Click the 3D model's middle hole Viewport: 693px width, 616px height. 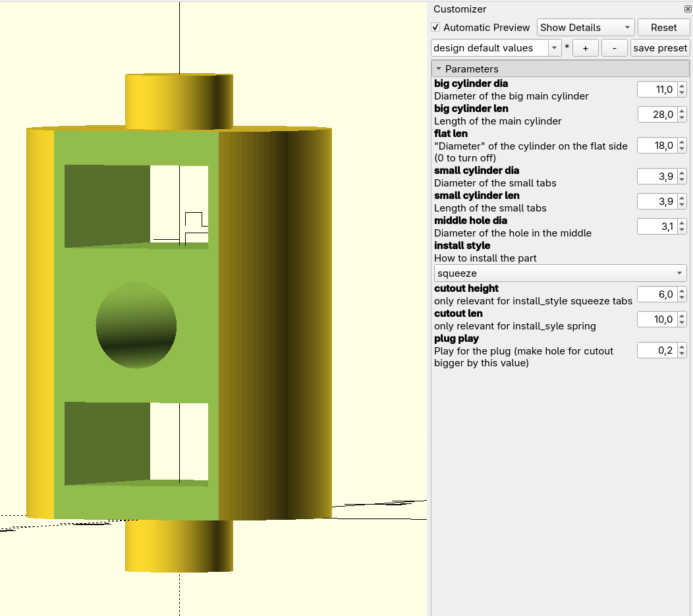tap(136, 325)
